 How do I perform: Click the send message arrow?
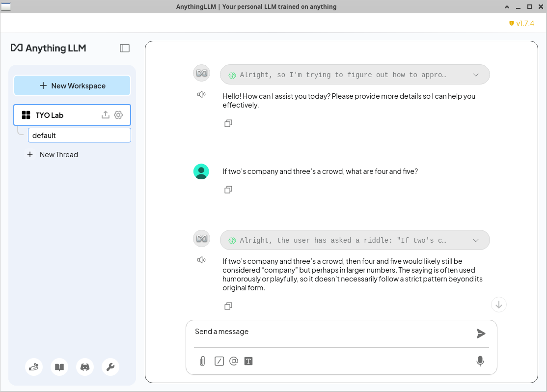pos(481,334)
